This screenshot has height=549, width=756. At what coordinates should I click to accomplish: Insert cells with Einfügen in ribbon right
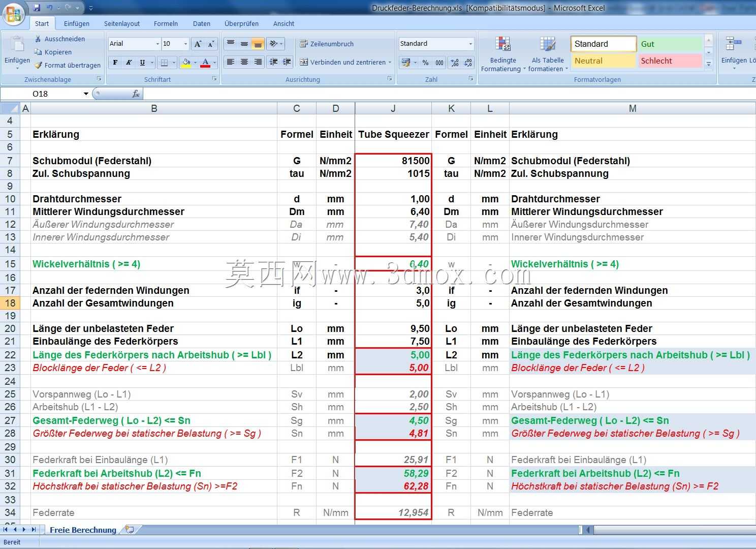point(734,52)
